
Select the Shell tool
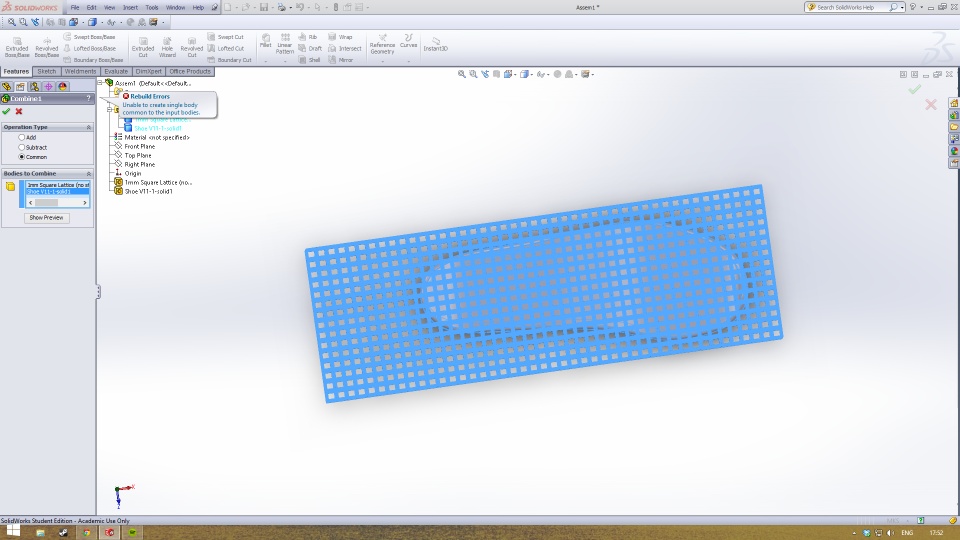[x=309, y=60]
